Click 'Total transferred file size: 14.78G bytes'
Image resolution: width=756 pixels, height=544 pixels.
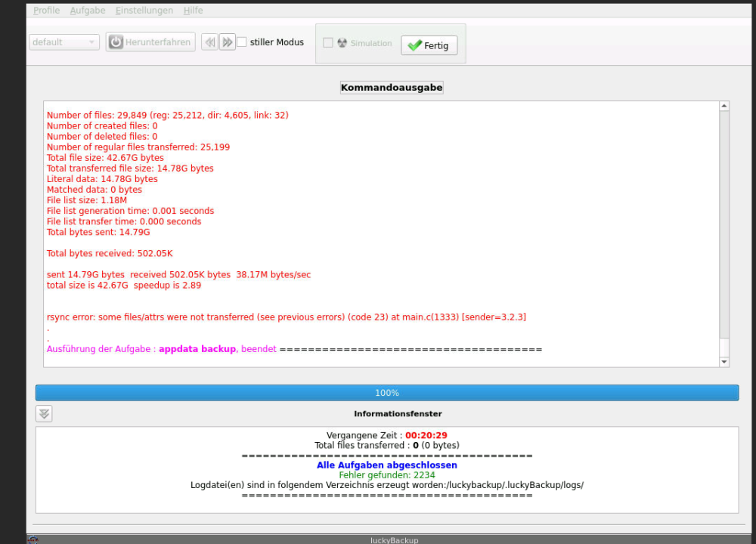tap(130, 168)
